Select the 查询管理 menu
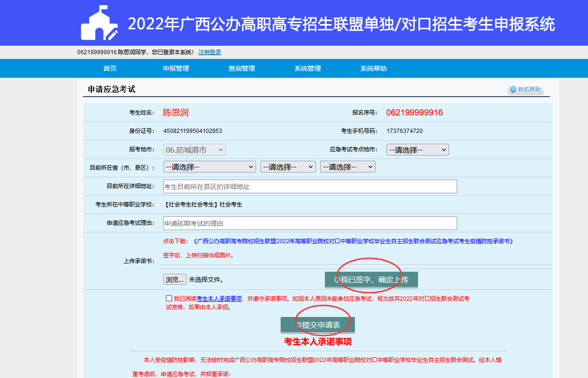 tap(242, 68)
